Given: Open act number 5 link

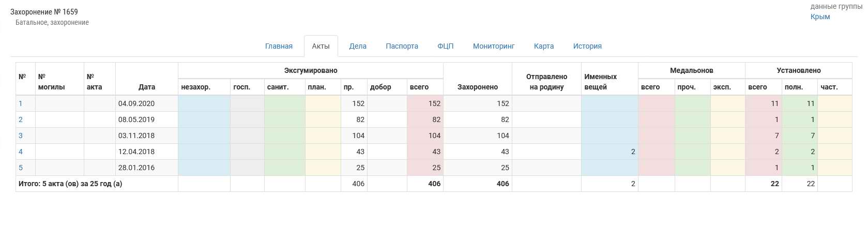Looking at the screenshot, I should click(x=21, y=168).
